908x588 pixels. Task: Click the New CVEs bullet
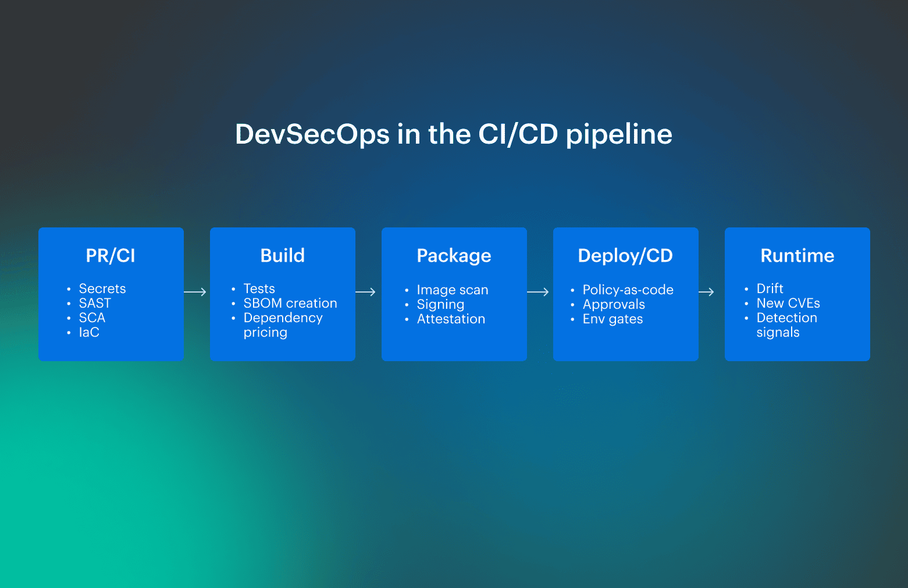pyautogui.click(x=788, y=303)
